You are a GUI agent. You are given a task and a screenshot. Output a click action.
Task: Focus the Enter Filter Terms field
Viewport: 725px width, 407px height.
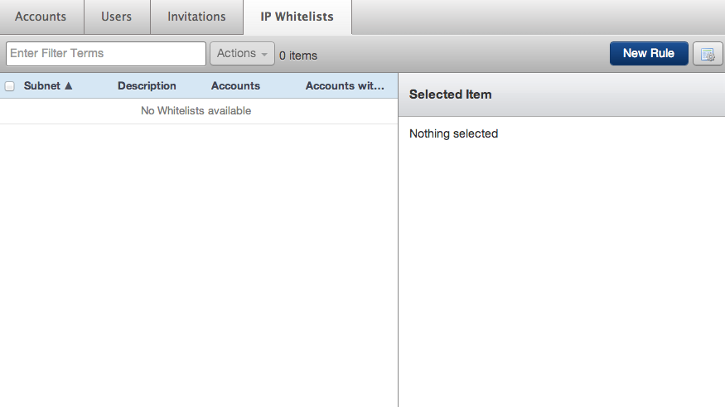(106, 54)
